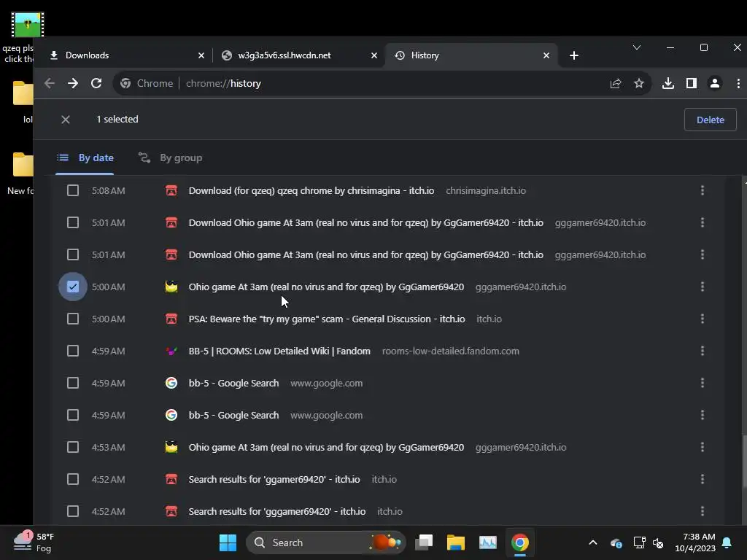The image size is (747, 560).
Task: Click the browser back arrow
Action: 50,83
